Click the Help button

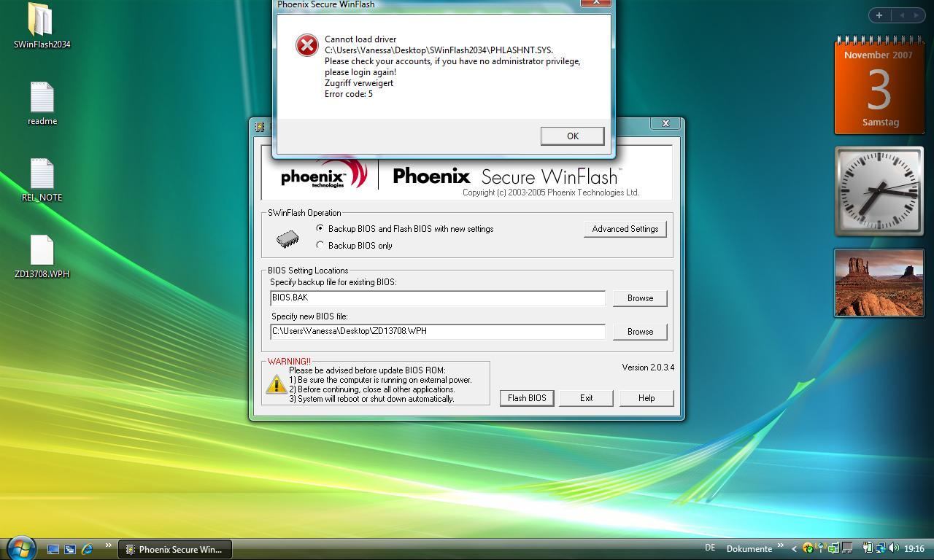coord(646,398)
